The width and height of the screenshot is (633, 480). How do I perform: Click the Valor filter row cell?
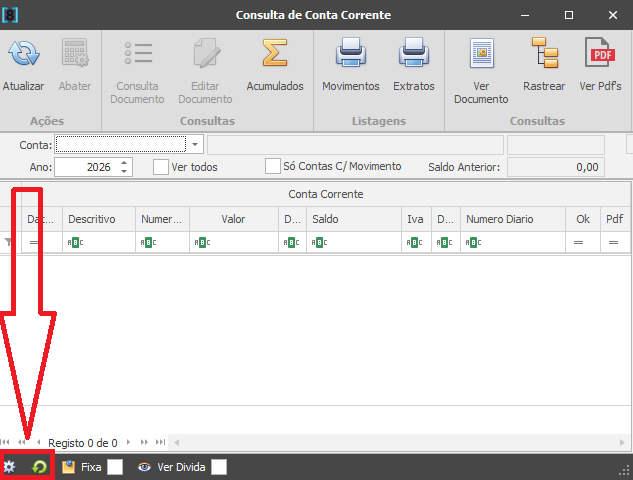coord(233,243)
